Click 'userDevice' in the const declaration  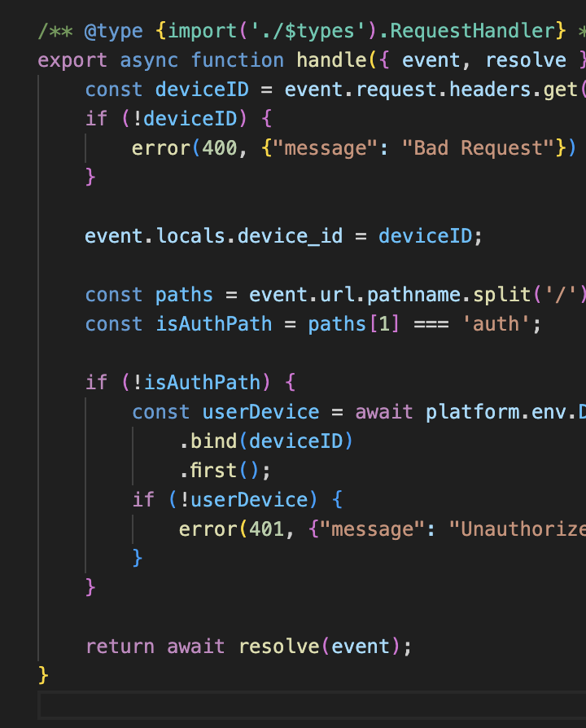click(260, 412)
